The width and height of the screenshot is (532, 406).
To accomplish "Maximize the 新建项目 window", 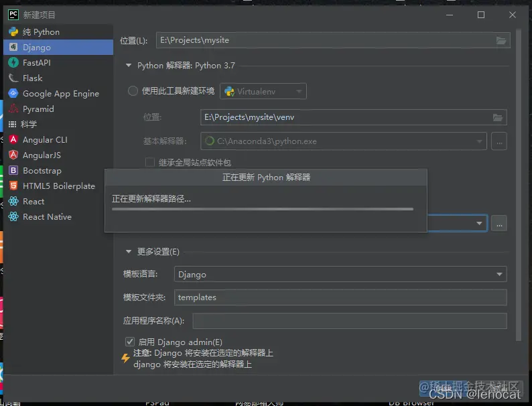I will click(x=481, y=15).
